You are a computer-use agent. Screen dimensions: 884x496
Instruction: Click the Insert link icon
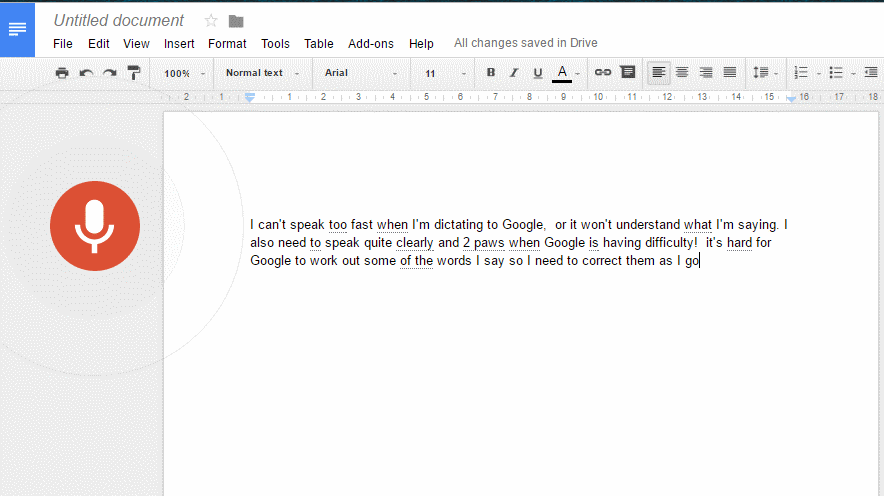[x=603, y=72]
